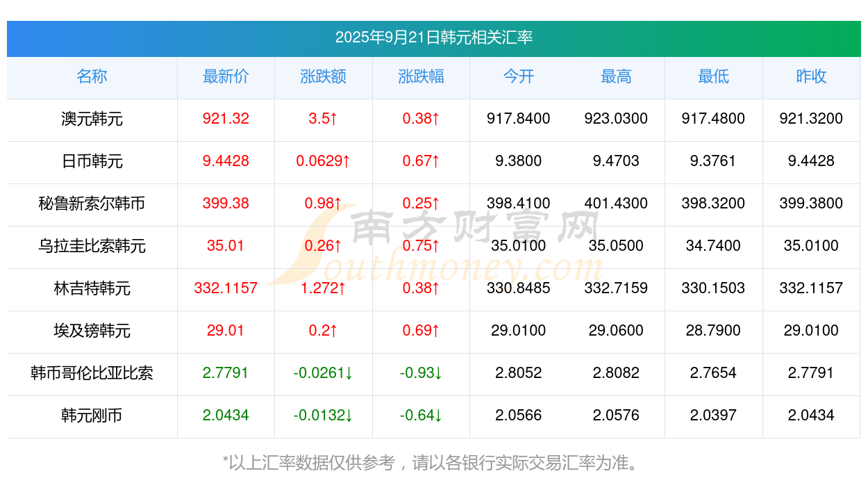Select latest price 2.7791 in green

(x=226, y=373)
